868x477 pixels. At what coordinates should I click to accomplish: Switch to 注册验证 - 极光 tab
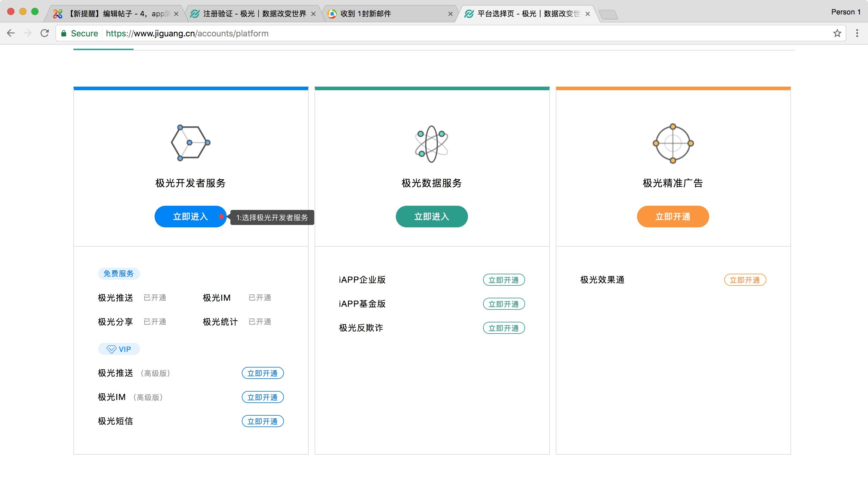coord(253,14)
